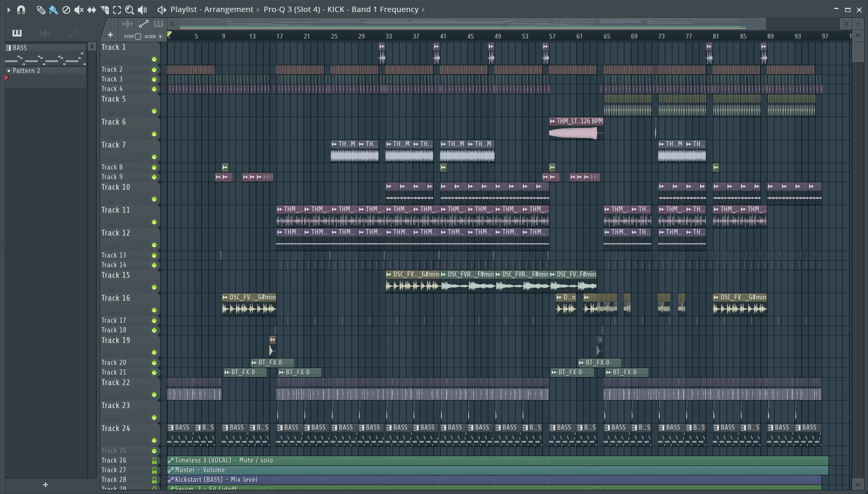
Task: Mute Track 10 with its green light
Action: (154, 199)
